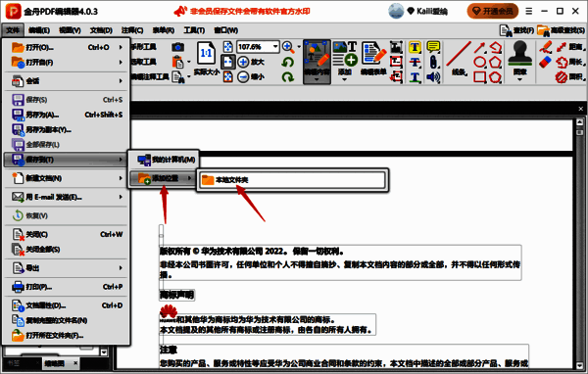
Task: Select the 周长 perimeter measure tool
Action: [569, 62]
